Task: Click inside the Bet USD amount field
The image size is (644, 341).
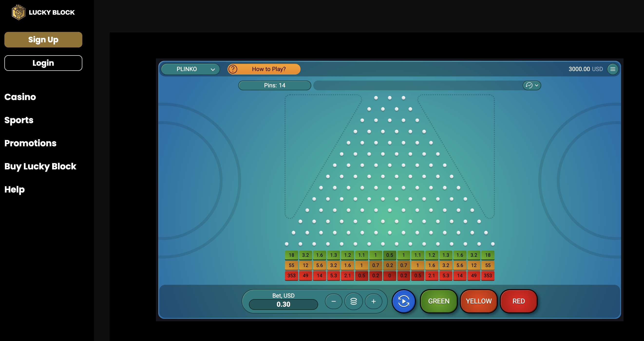Action: (x=283, y=304)
